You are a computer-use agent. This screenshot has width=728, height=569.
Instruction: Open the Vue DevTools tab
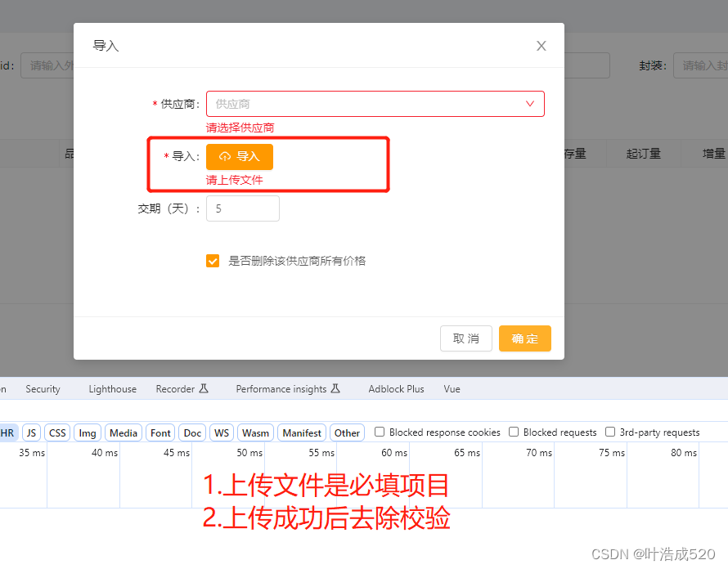tap(452, 388)
